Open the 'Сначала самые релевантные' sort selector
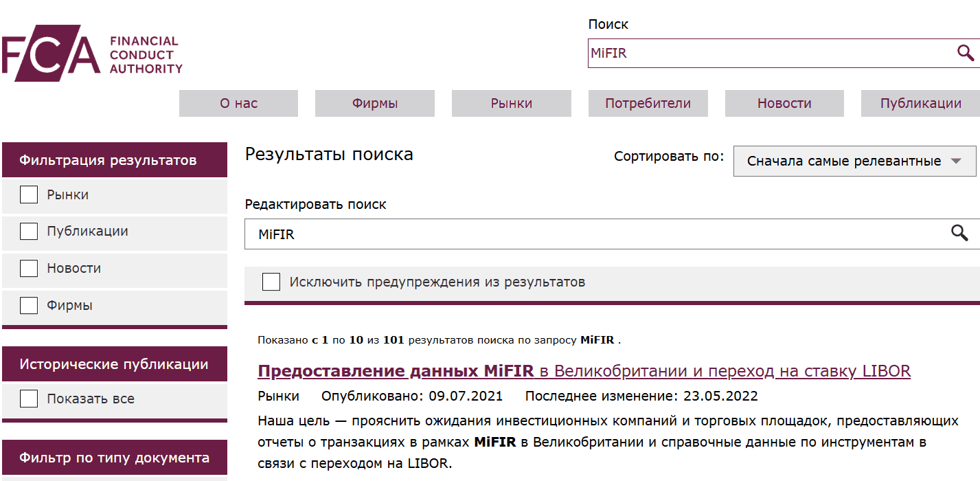Image resolution: width=980 pixels, height=481 pixels. tap(854, 161)
